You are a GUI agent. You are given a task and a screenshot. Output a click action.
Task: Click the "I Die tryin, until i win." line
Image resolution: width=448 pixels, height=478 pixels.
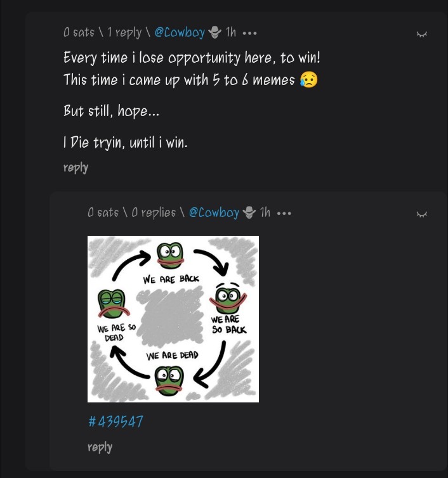[x=126, y=143]
